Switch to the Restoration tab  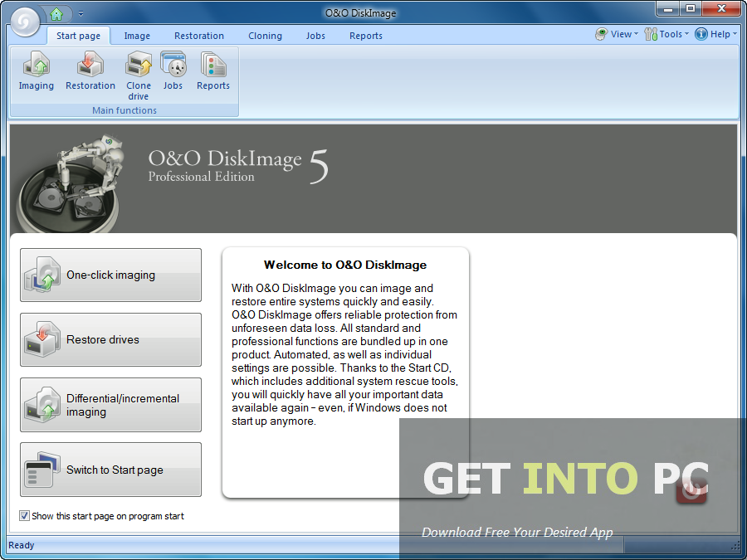pos(199,36)
